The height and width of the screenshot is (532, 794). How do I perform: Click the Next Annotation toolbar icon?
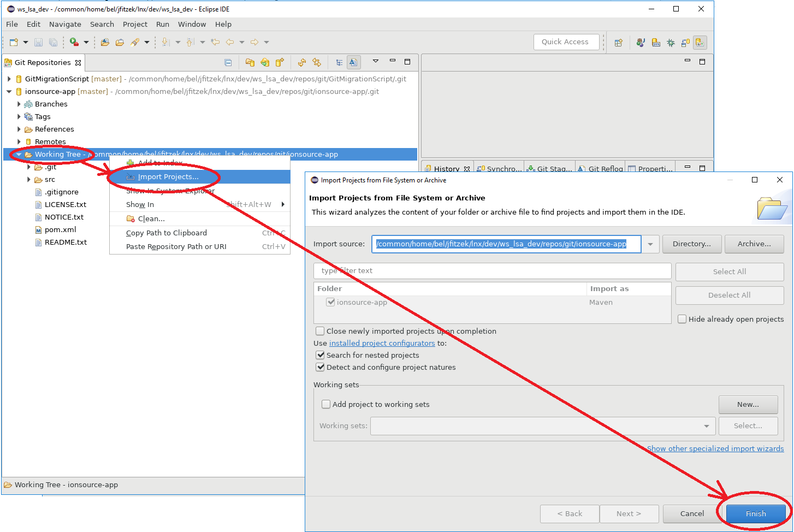[x=166, y=42]
